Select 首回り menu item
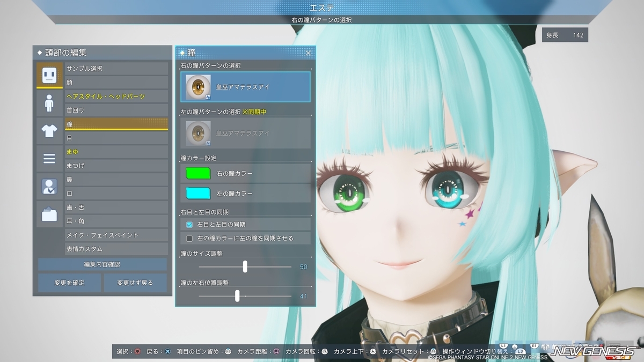 pyautogui.click(x=116, y=110)
